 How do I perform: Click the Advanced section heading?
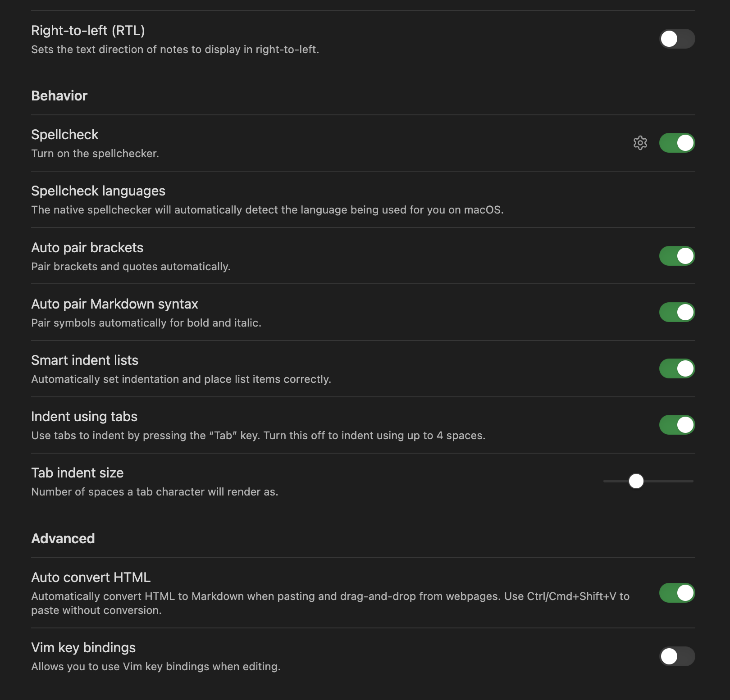(63, 538)
